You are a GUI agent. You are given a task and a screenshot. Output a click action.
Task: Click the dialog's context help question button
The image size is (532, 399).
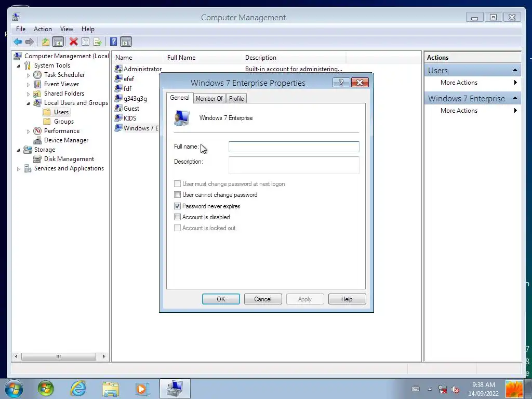(x=341, y=83)
